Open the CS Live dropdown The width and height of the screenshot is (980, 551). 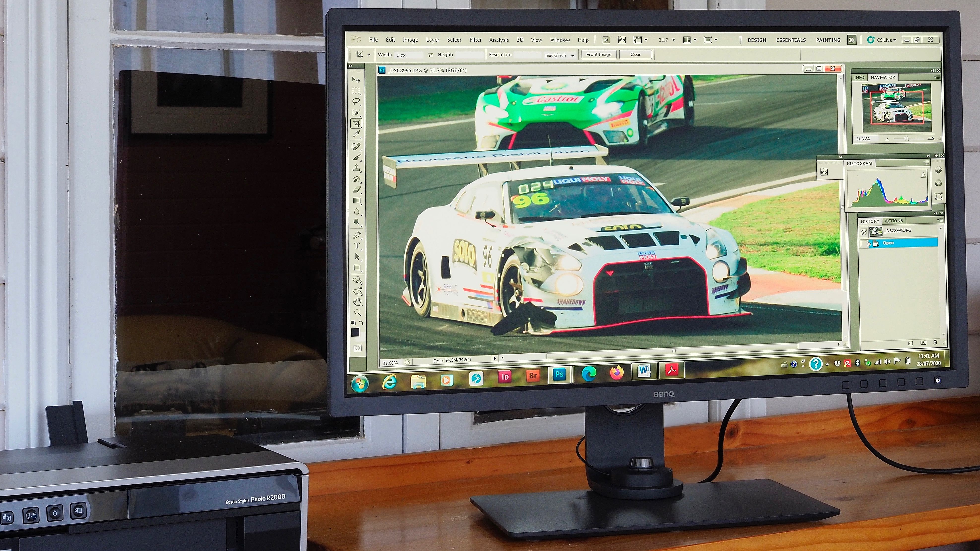tap(882, 40)
